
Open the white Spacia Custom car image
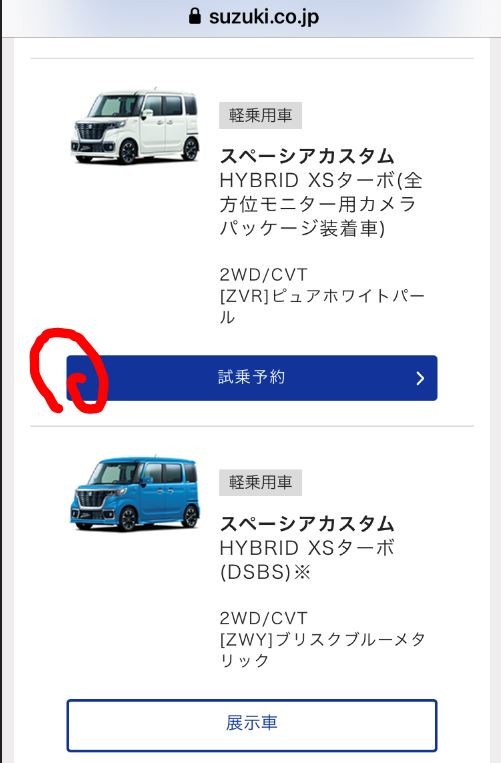point(135,126)
